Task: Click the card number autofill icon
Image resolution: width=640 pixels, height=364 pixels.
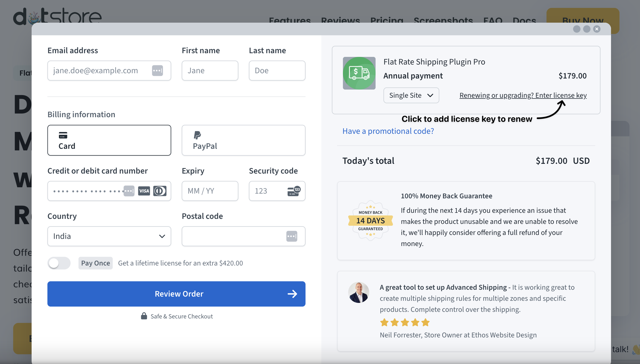Action: pyautogui.click(x=129, y=191)
